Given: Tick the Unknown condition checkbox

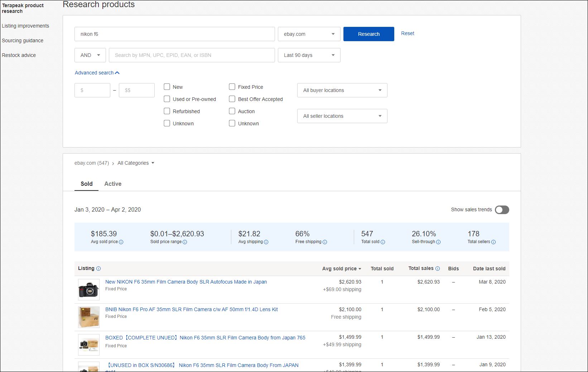Looking at the screenshot, I should tap(167, 123).
